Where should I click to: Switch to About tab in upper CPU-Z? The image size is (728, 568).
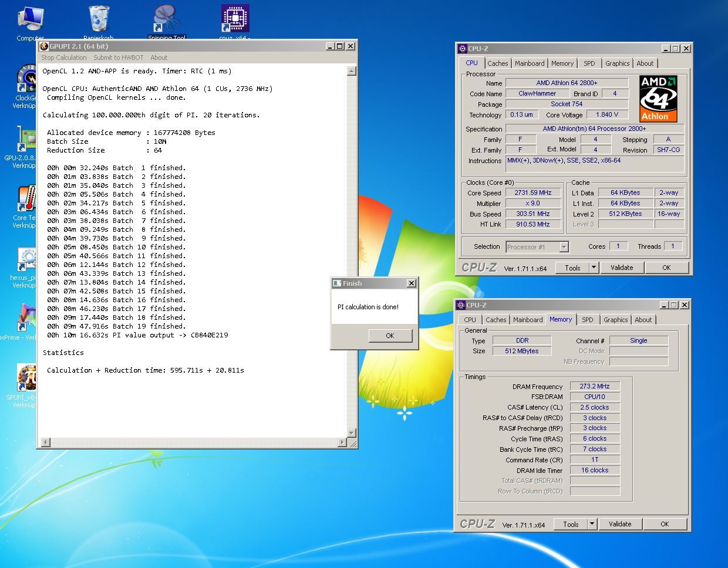pos(645,63)
